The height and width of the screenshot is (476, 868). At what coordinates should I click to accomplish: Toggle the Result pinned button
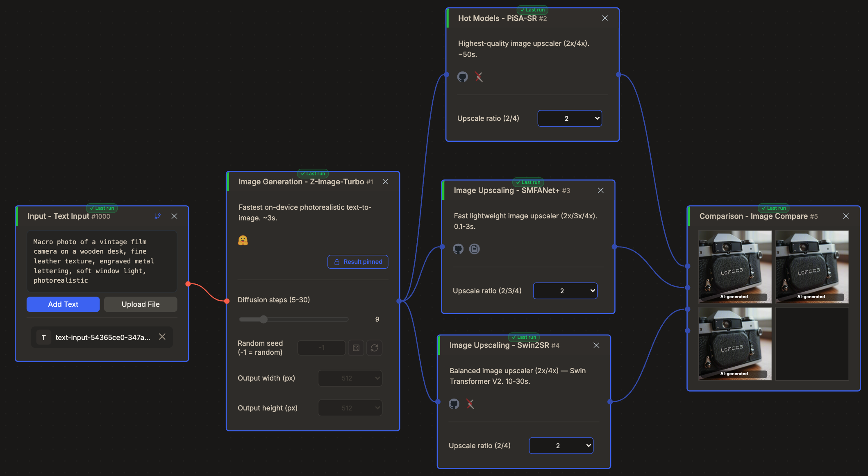point(358,262)
